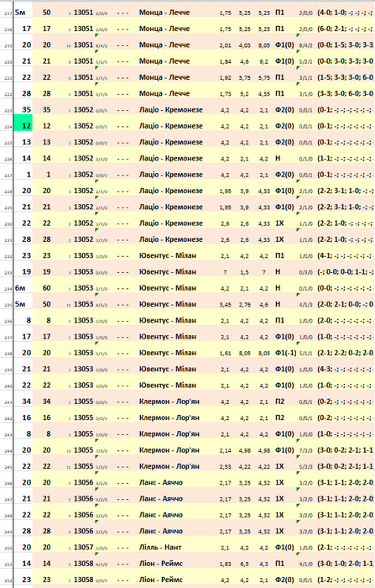Click score cell starting '(2-0; 2-1; 0-0'
The height and width of the screenshot is (588, 375).
pyautogui.click(x=345, y=304)
